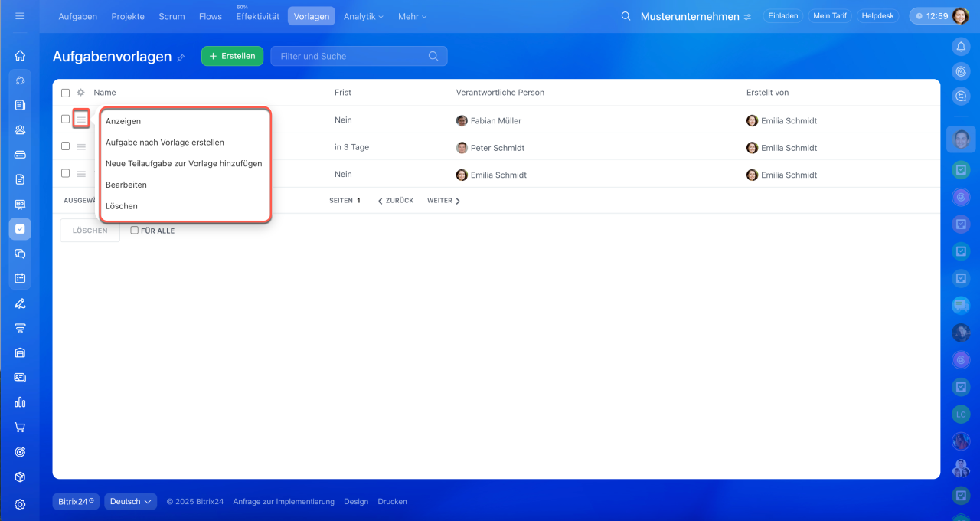Click the shopping cart icon in sidebar

pos(20,427)
